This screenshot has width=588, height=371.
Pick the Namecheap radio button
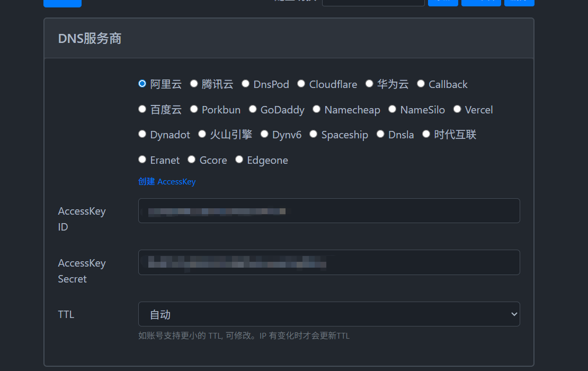tap(316, 109)
